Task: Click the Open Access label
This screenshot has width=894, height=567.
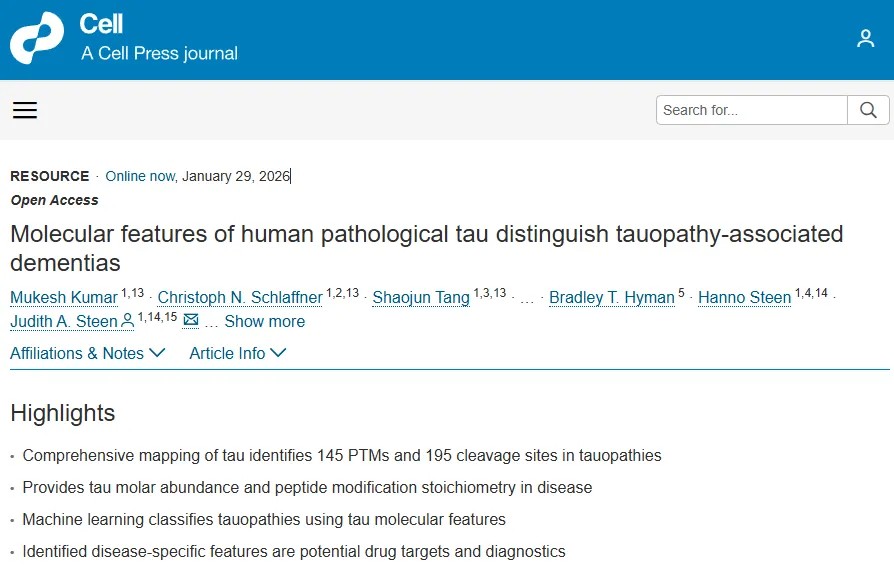Action: (x=54, y=200)
